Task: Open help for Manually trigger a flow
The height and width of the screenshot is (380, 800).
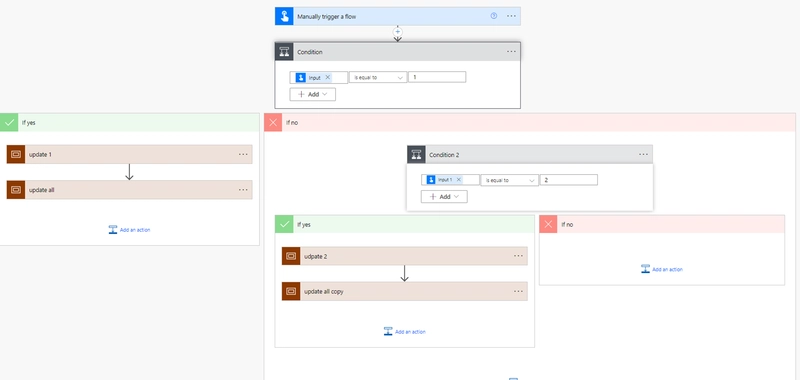Action: click(x=494, y=16)
